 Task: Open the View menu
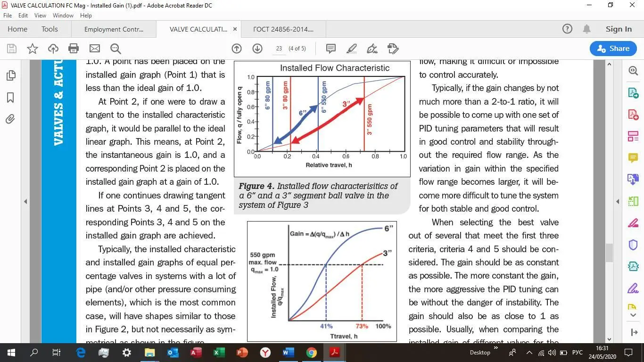(40, 16)
